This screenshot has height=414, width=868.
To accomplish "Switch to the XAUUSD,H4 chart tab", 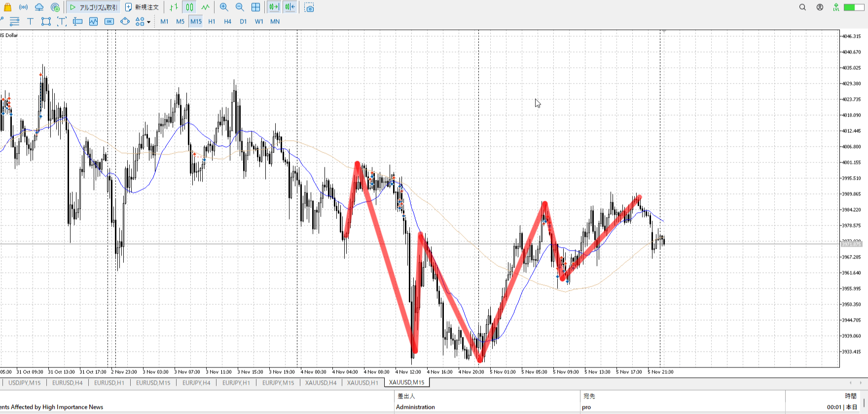I will [321, 382].
